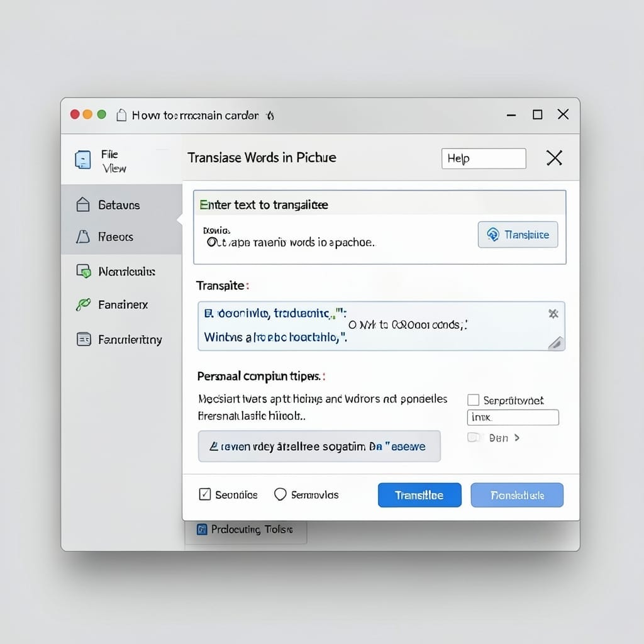Image resolution: width=644 pixels, height=644 pixels.
Task: Click the long gray suggestion button with pencil
Action: (x=319, y=446)
